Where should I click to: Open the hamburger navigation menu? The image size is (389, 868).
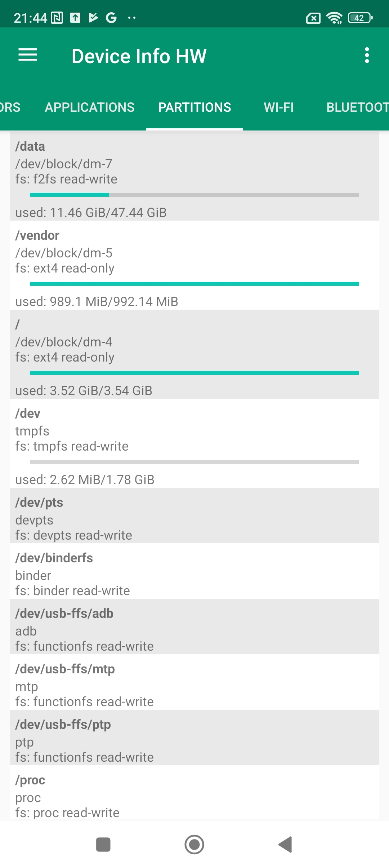(x=28, y=55)
